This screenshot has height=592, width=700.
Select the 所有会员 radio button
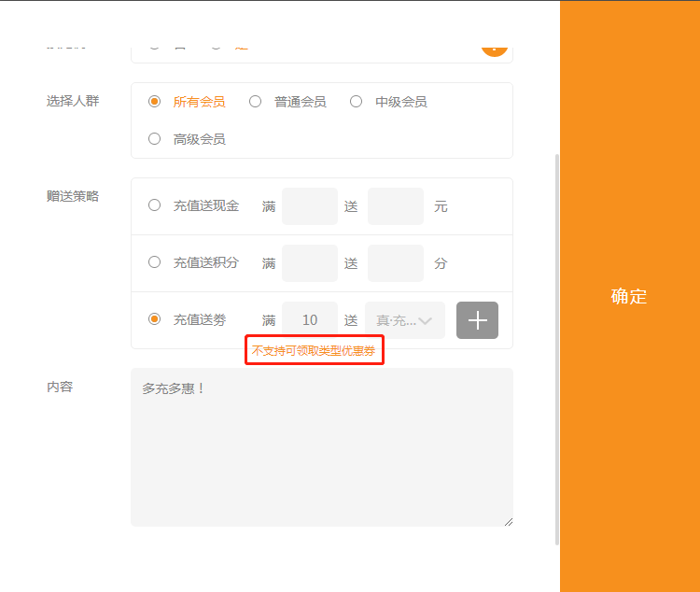point(155,102)
